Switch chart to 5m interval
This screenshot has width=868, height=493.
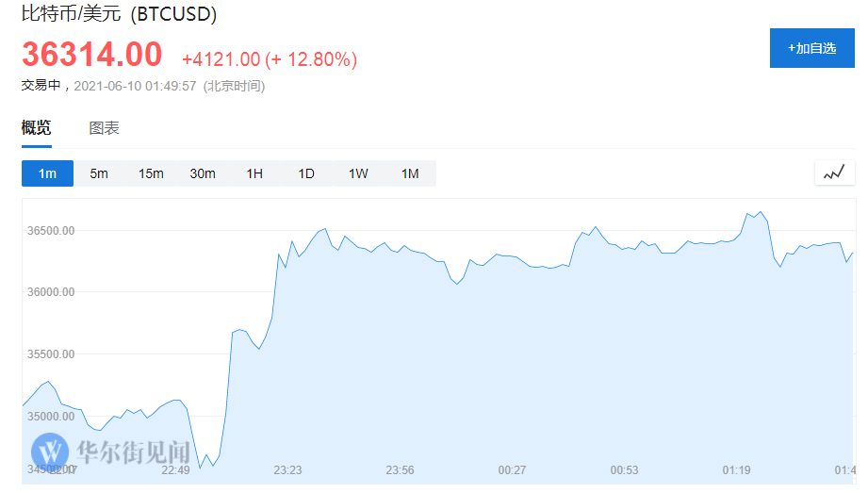pos(99,173)
